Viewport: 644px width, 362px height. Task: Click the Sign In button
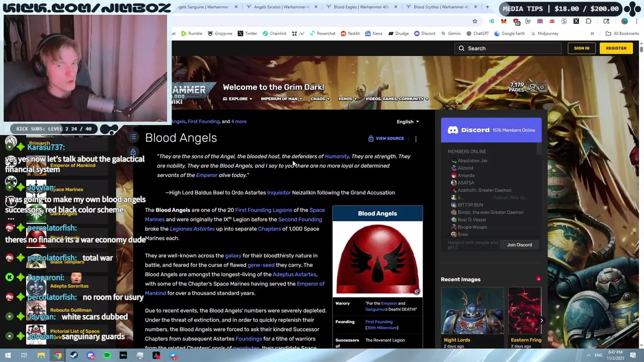click(x=582, y=48)
